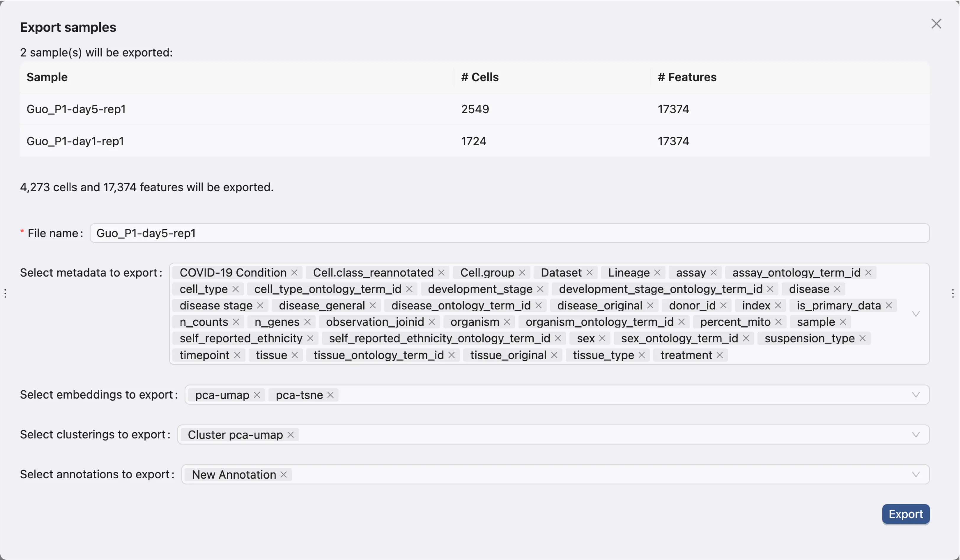The image size is (960, 560).
Task: Remove the sample metadata tag
Action: pos(843,322)
